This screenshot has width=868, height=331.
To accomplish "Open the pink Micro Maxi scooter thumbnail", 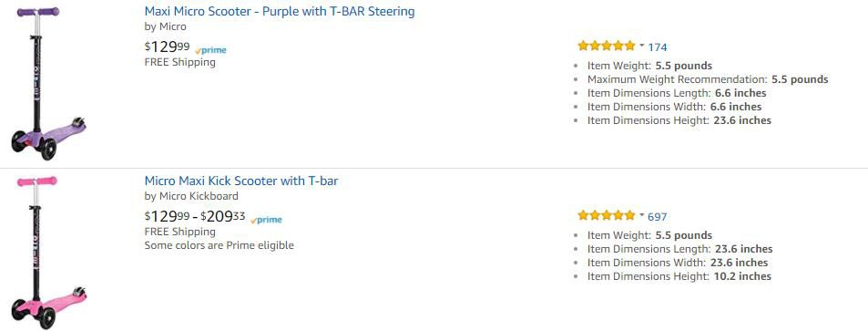I will (48, 253).
